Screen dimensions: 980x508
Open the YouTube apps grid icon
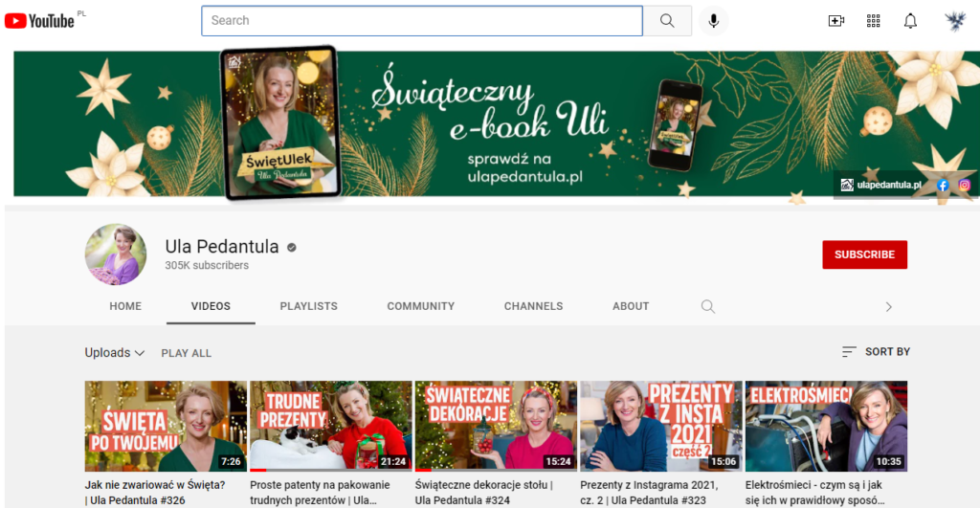873,21
